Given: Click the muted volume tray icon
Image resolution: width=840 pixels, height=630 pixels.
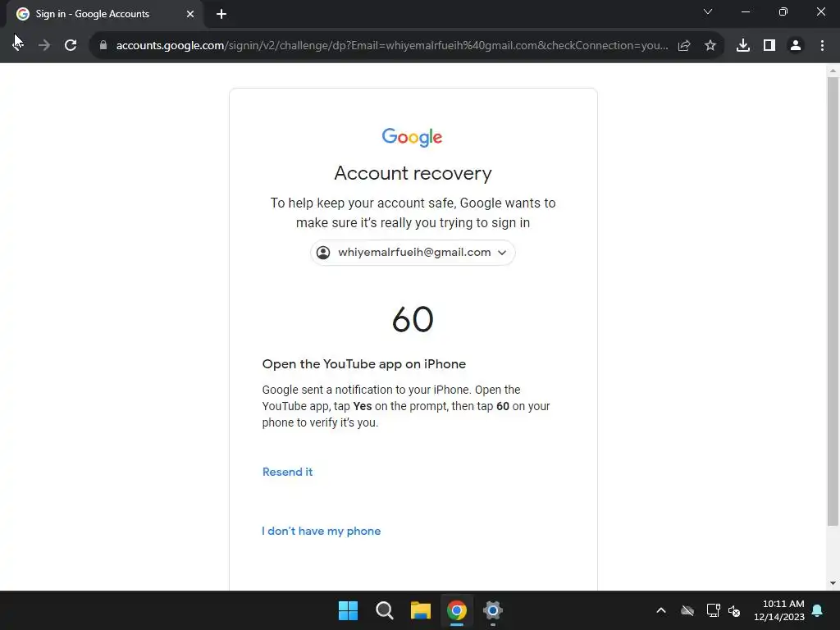Looking at the screenshot, I should pyautogui.click(x=734, y=610).
